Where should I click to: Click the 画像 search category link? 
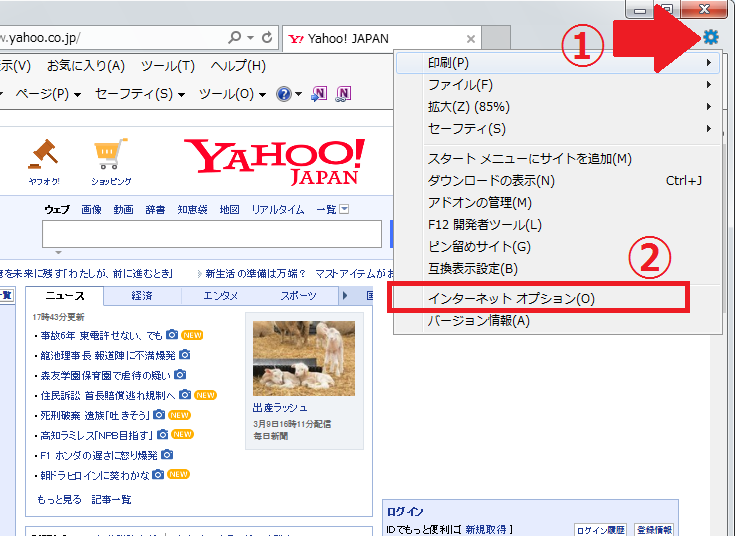(x=91, y=210)
